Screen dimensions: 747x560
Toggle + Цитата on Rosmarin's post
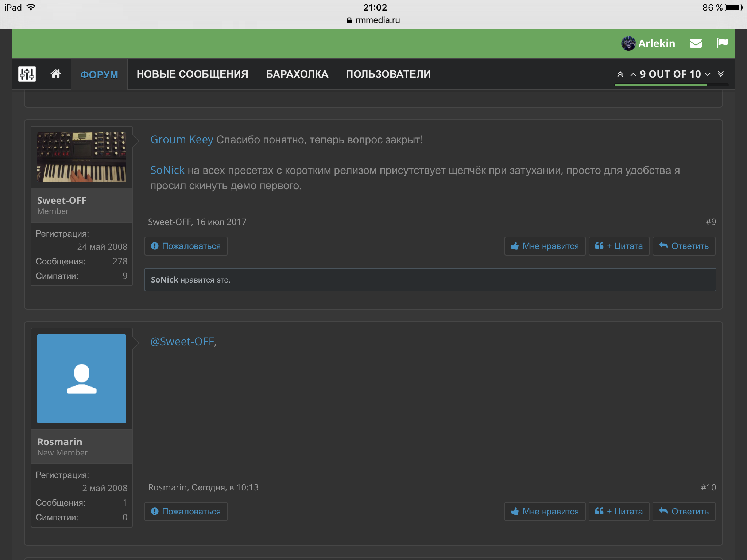[x=619, y=512]
